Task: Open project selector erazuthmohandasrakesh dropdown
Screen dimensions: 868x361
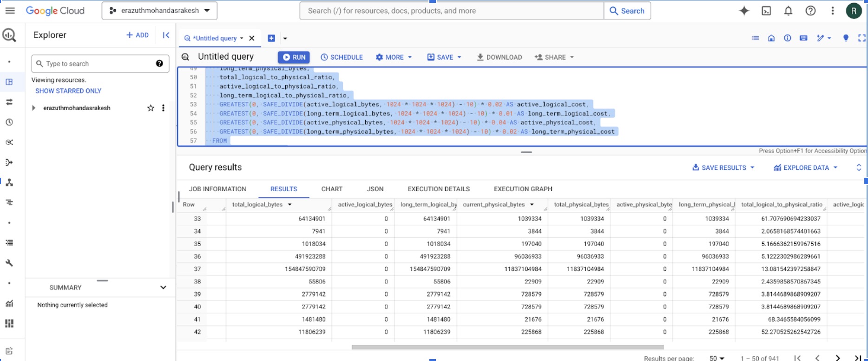Action: 159,11
